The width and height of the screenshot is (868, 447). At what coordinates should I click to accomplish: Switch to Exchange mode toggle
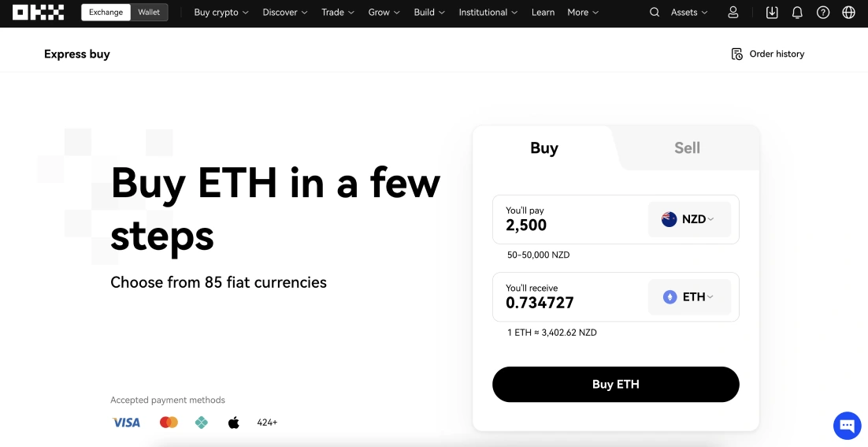106,12
